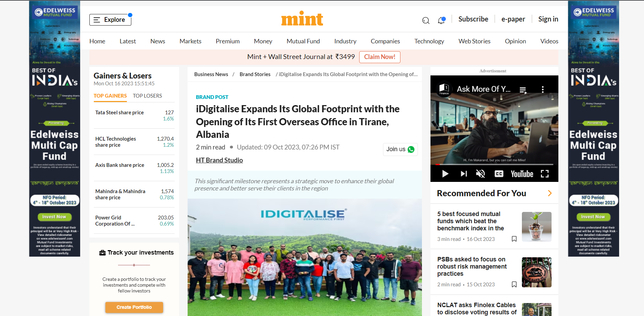Unmute the video sound
The width and height of the screenshot is (644, 316).
pyautogui.click(x=480, y=174)
